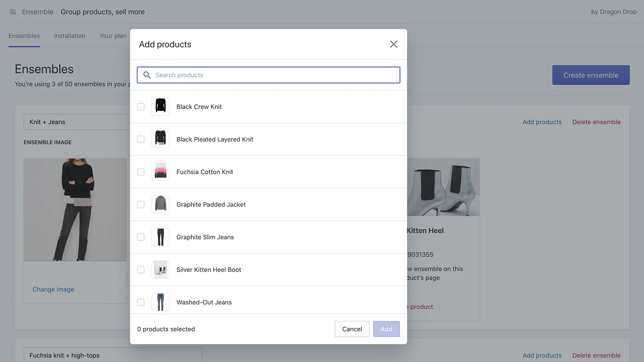Screen dimensions: 644x362
Task: Select the Fuchsia Cotton Knit checkbox
Action: [x=141, y=172]
